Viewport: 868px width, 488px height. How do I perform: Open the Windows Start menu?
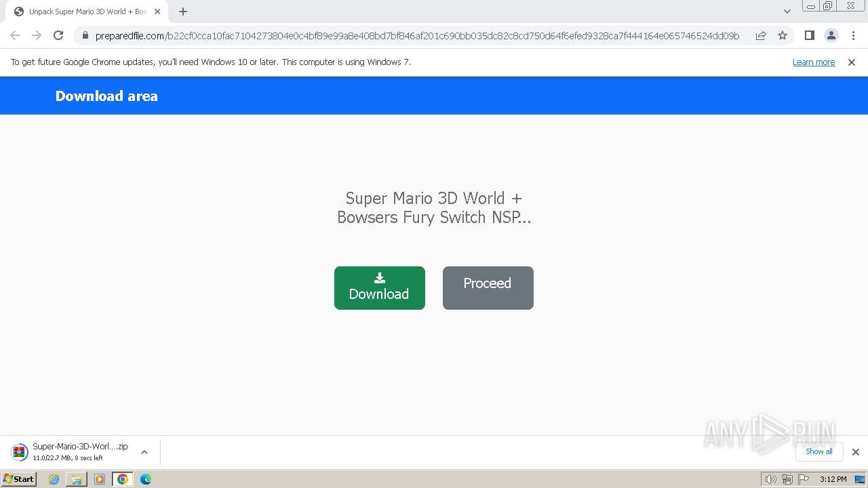click(19, 479)
